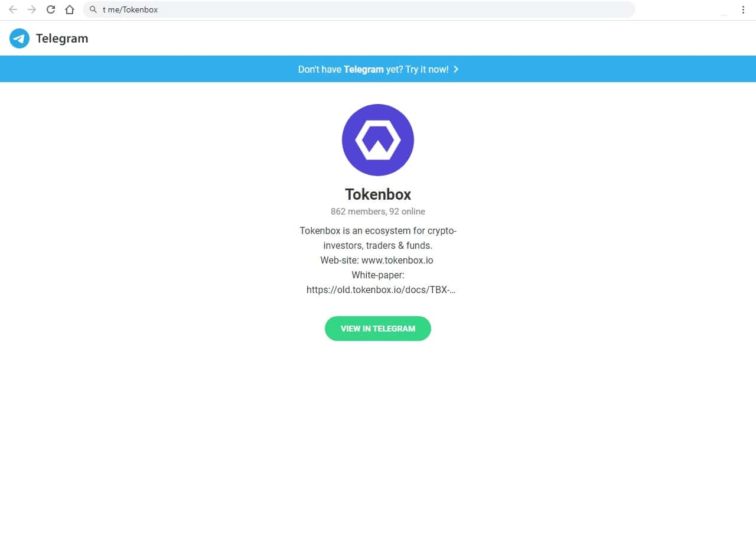Open the browser three-dot menu

pos(743,9)
